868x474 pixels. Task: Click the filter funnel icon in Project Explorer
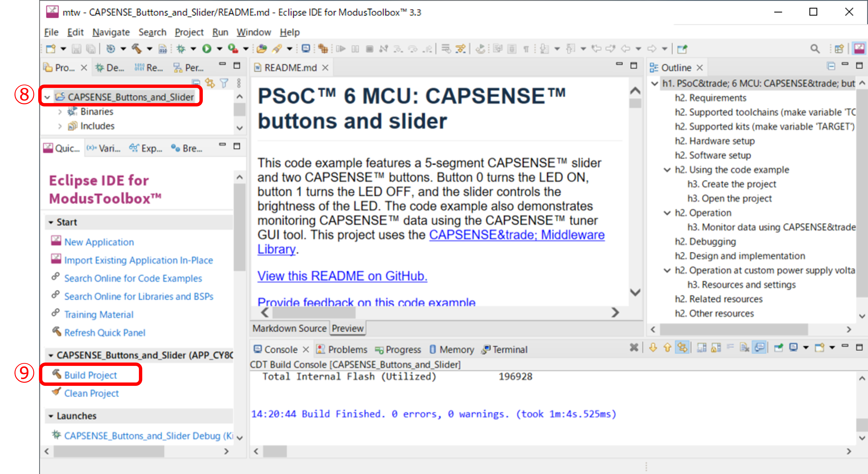pos(224,83)
